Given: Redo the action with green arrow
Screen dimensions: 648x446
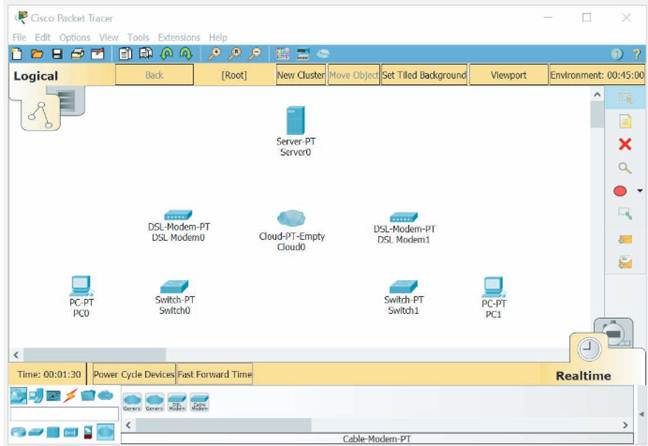Looking at the screenshot, I should 186,54.
